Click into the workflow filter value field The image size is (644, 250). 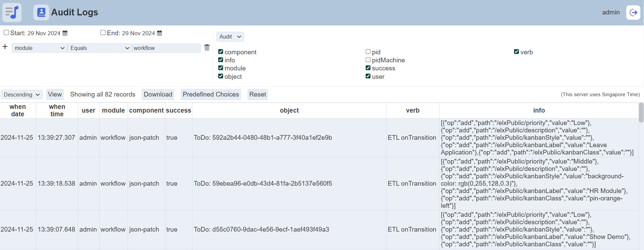(166, 48)
